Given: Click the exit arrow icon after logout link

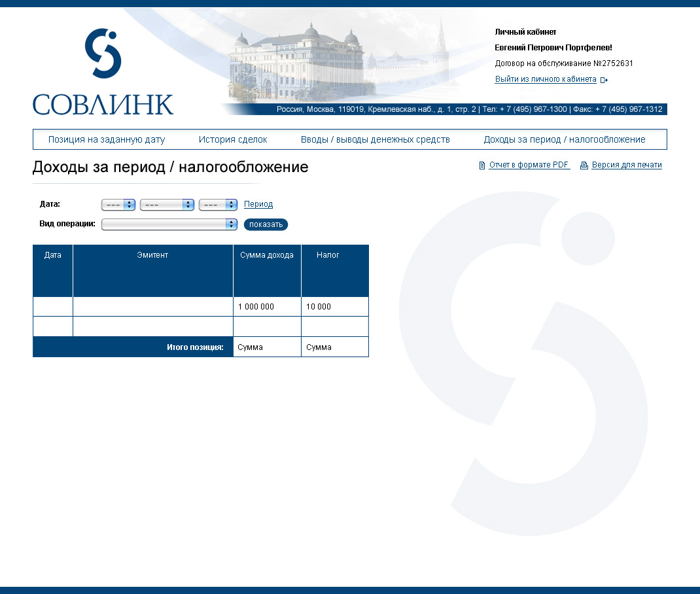Looking at the screenshot, I should (604, 80).
